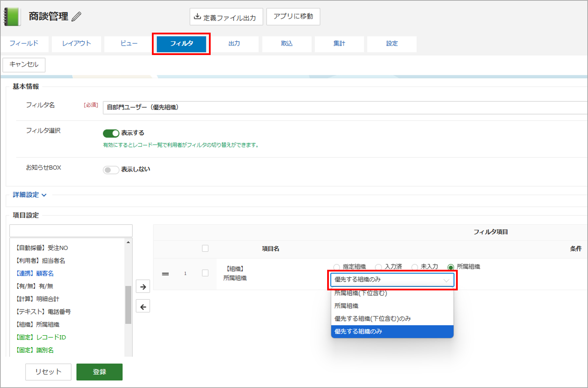Switch to the フィールド tab
Screen dimensions: 588x388
24,44
